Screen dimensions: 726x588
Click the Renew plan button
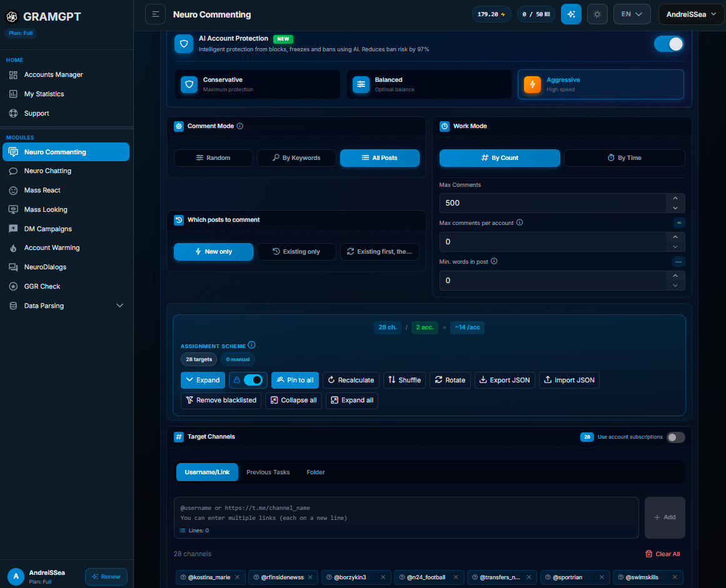(x=106, y=576)
